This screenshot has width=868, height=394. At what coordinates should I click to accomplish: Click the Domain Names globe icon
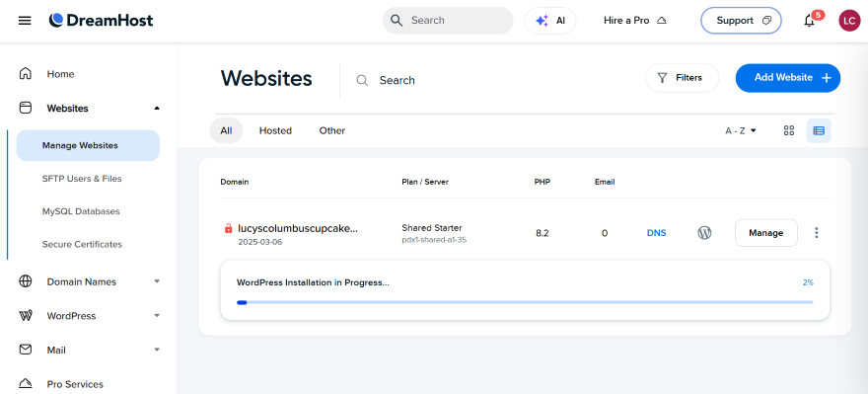pyautogui.click(x=25, y=281)
